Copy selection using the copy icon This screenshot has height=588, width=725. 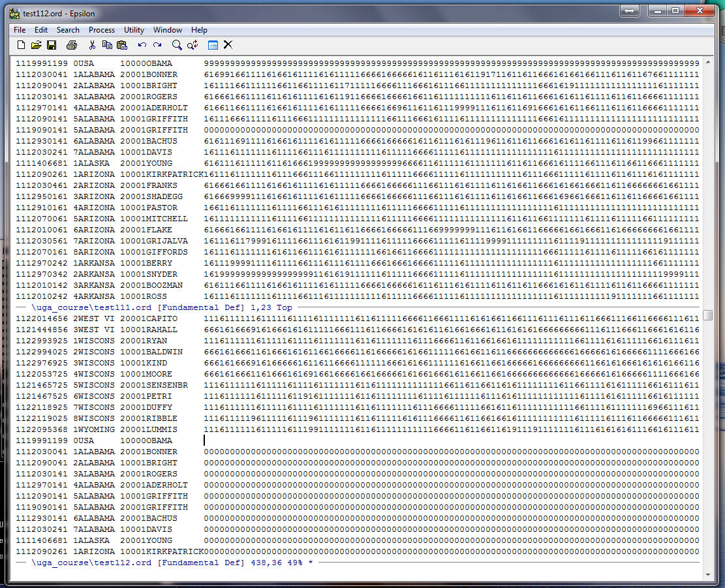107,45
